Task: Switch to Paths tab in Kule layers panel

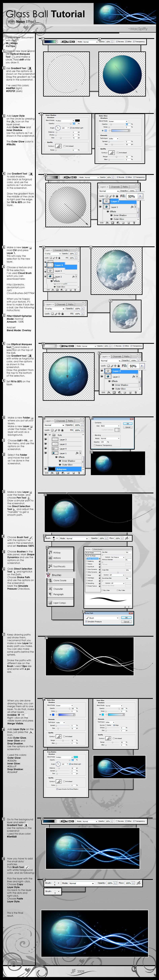Action: [71, 421]
